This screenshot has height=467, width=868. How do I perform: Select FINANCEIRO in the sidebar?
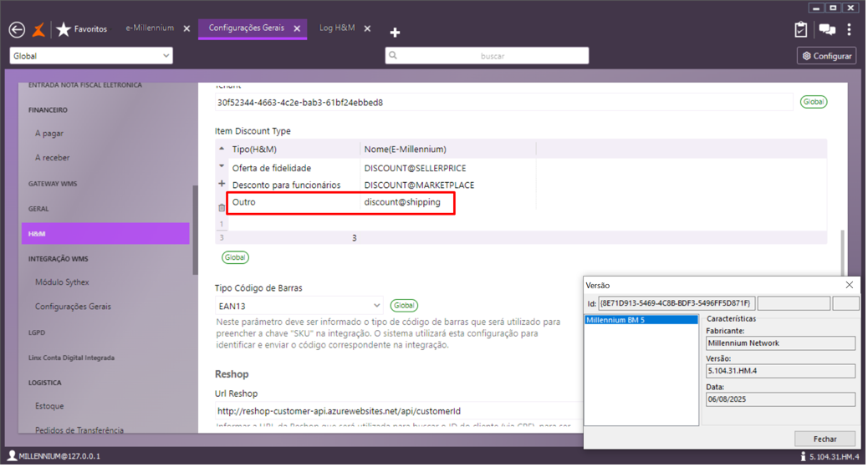pos(49,110)
